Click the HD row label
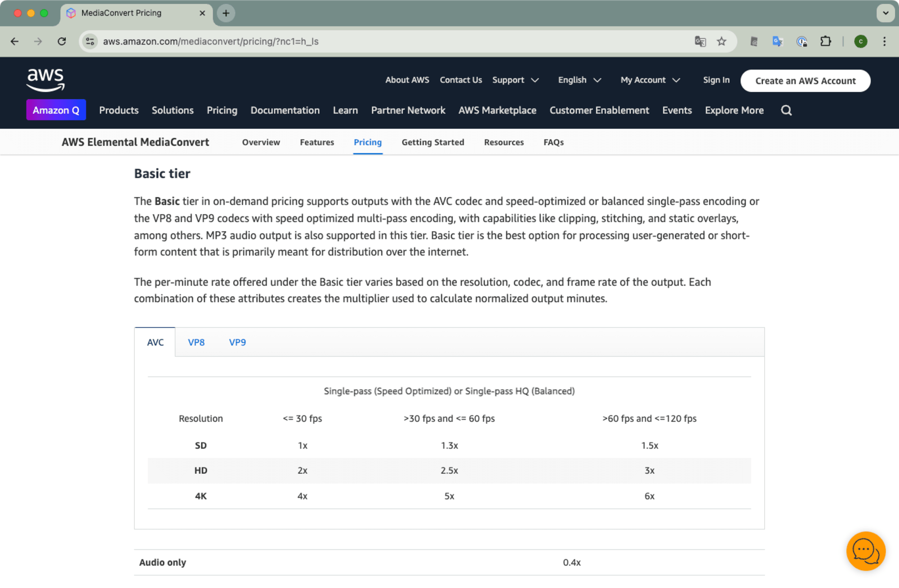This screenshot has width=899, height=588. [200, 471]
